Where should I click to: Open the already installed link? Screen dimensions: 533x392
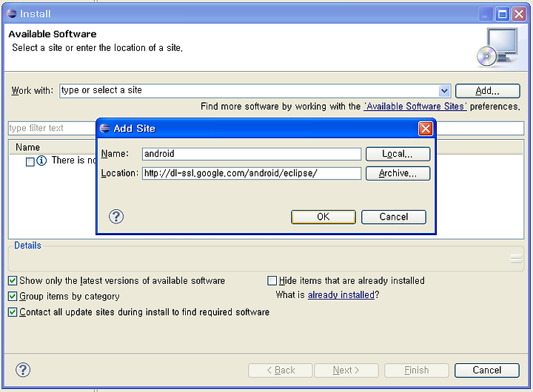click(x=341, y=294)
